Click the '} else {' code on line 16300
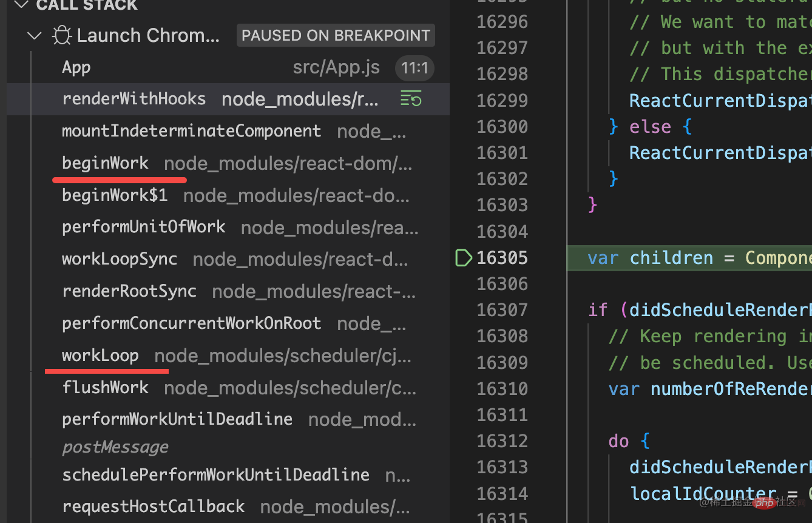The image size is (812, 523). pos(651,127)
